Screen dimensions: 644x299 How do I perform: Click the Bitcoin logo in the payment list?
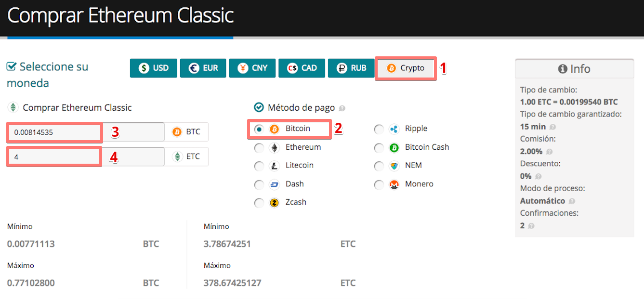click(275, 129)
